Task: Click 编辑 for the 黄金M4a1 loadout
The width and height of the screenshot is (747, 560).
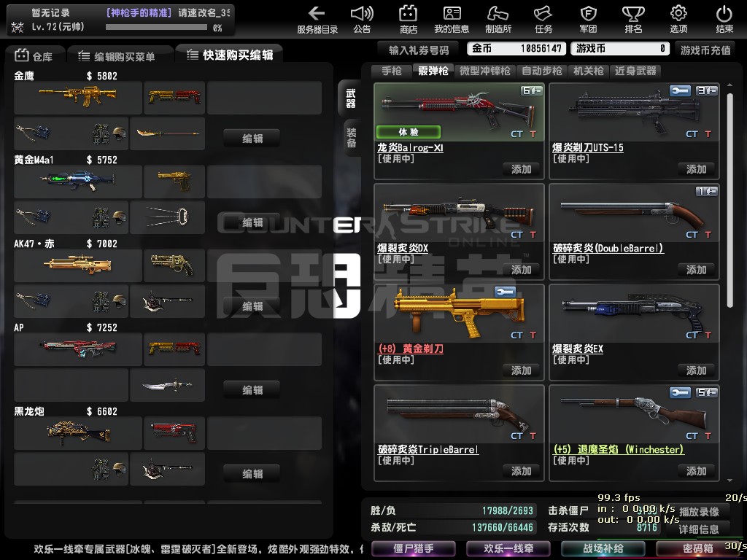Action: [x=252, y=222]
